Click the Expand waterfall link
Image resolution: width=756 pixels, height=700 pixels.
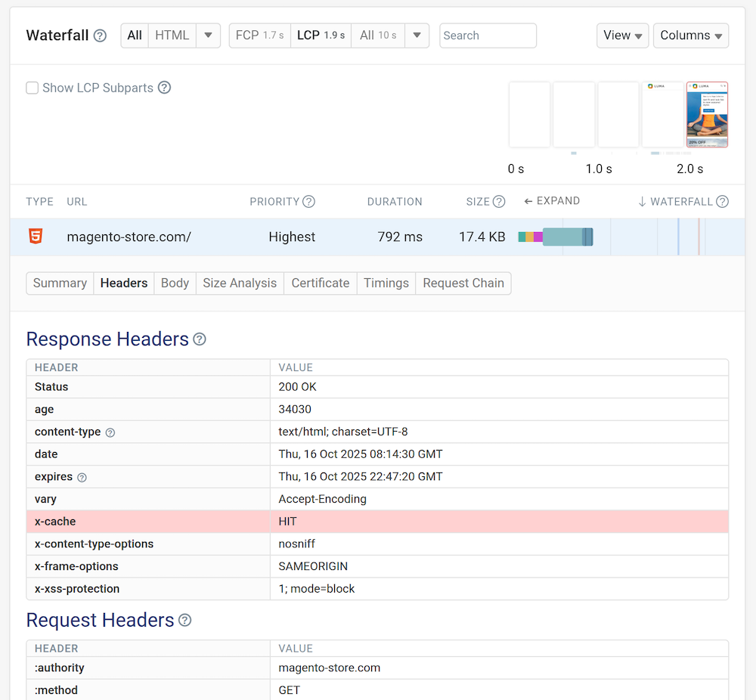[552, 201]
